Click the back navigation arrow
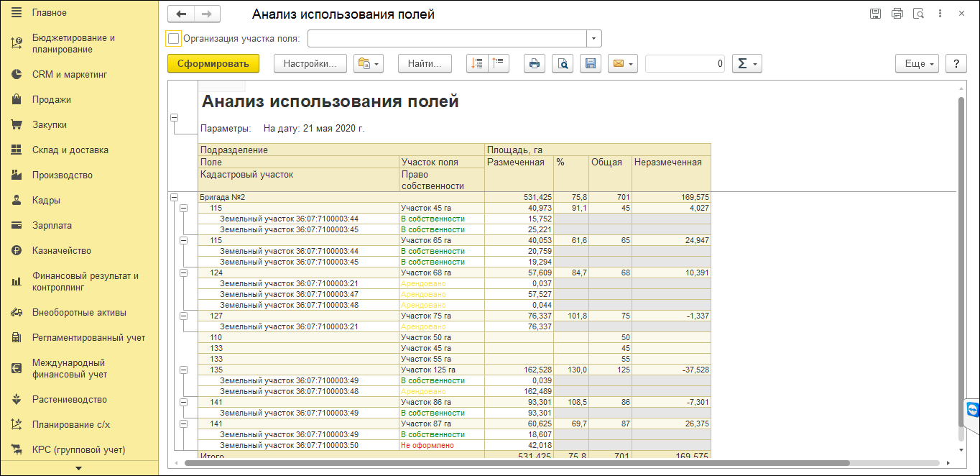The width and height of the screenshot is (980, 476). (x=181, y=14)
